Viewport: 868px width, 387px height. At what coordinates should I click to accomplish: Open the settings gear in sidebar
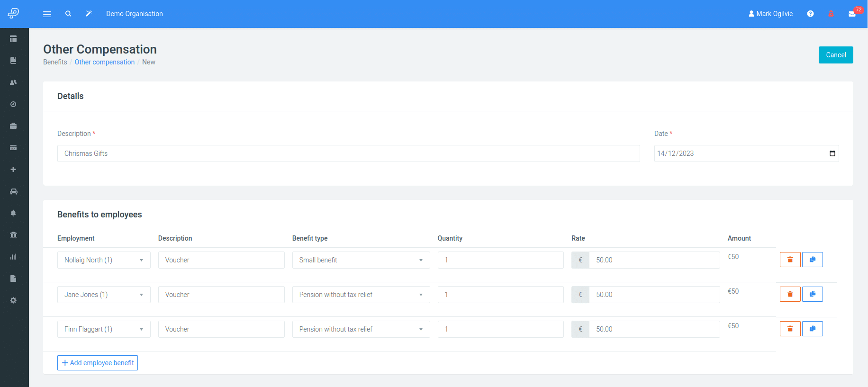13,300
